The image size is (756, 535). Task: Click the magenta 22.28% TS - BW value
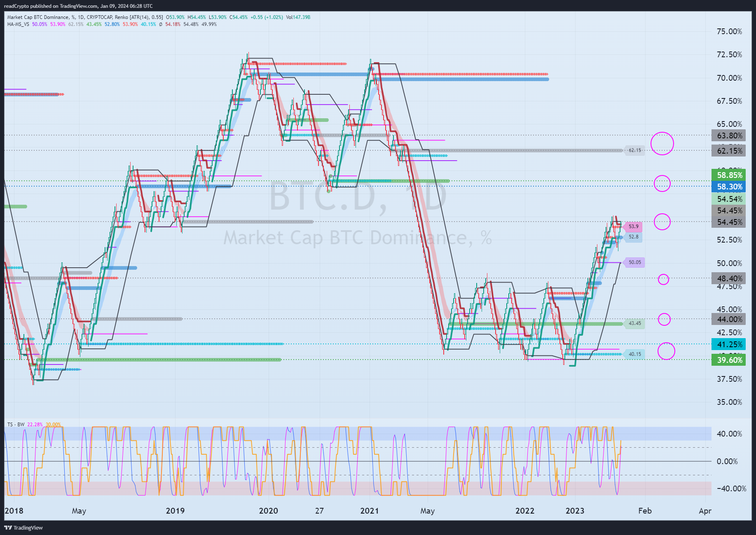[35, 425]
